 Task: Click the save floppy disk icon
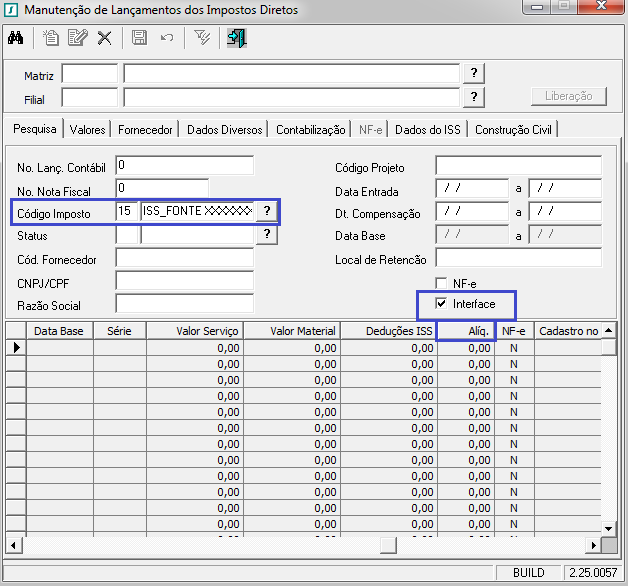pos(140,38)
